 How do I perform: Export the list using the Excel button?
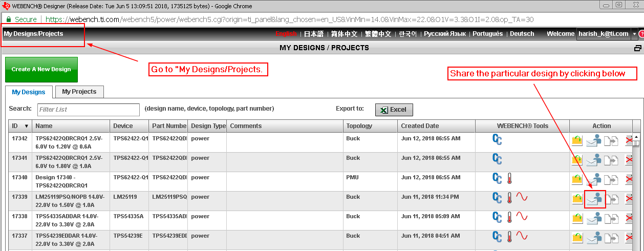coord(394,110)
